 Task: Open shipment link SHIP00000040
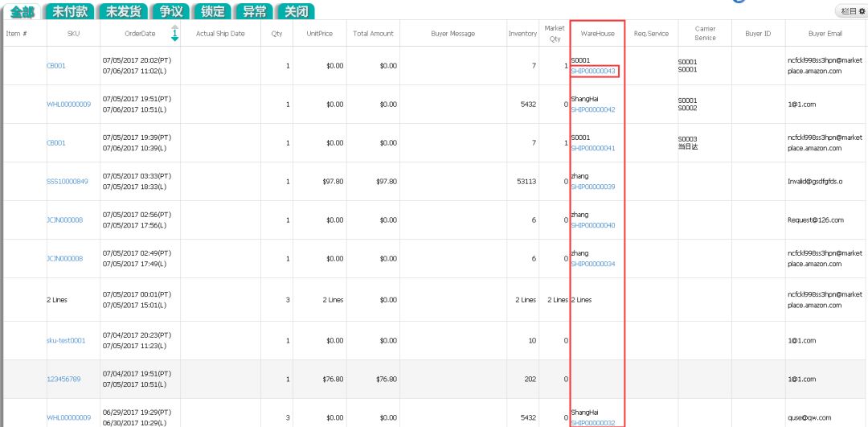pos(593,225)
